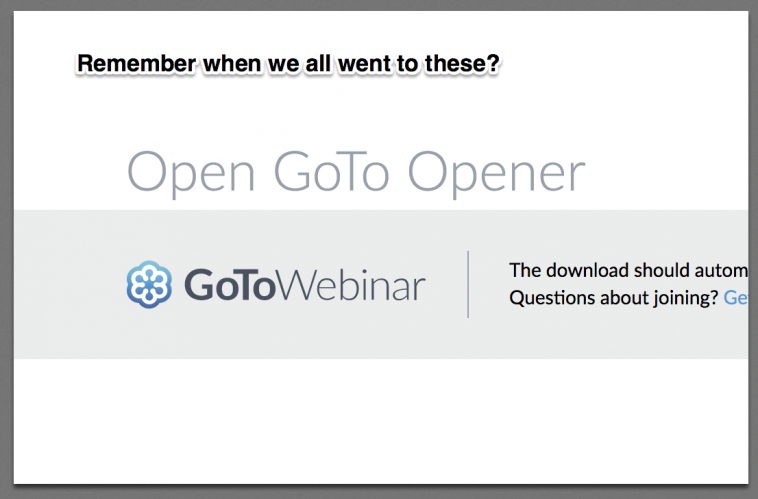Click the vertical divider beside the GoToWebinar logo
This screenshot has width=758, height=499.
pos(468,285)
